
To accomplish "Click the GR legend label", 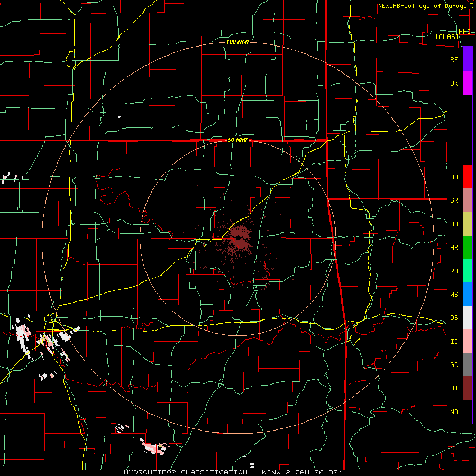I will pyautogui.click(x=454, y=200).
